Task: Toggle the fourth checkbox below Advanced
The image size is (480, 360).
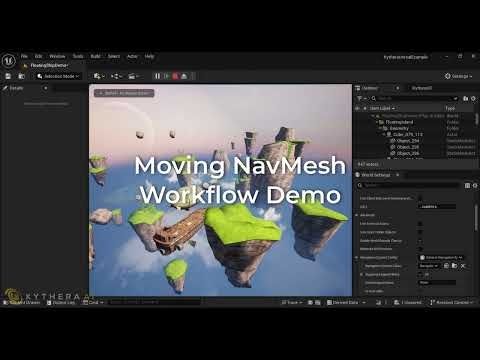Action: pyautogui.click(x=420, y=249)
